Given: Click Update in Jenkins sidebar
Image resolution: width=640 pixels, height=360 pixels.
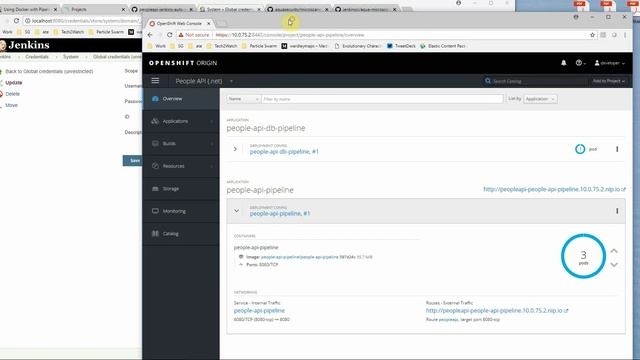Looking at the screenshot, I should coord(13,82).
